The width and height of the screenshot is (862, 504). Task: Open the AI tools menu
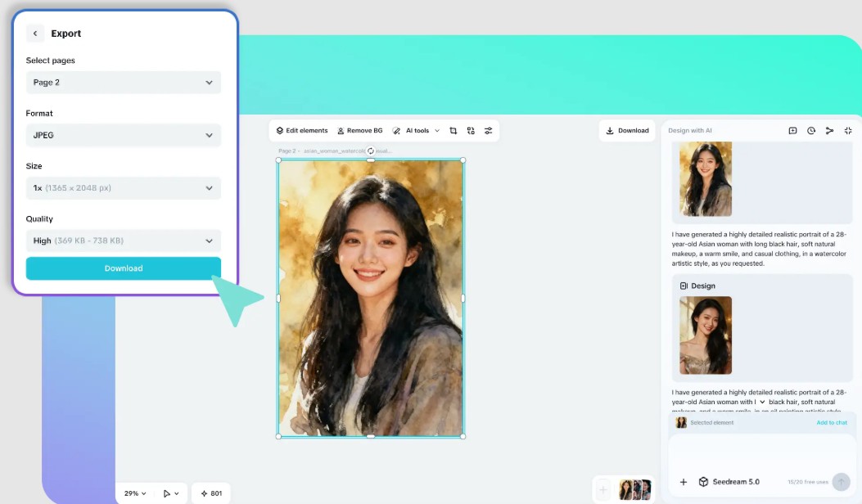[x=416, y=131]
